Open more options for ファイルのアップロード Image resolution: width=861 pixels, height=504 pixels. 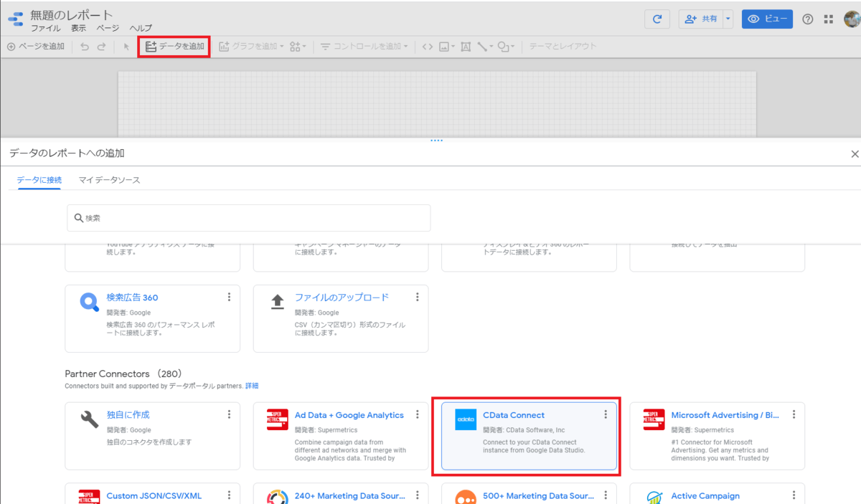(x=417, y=297)
